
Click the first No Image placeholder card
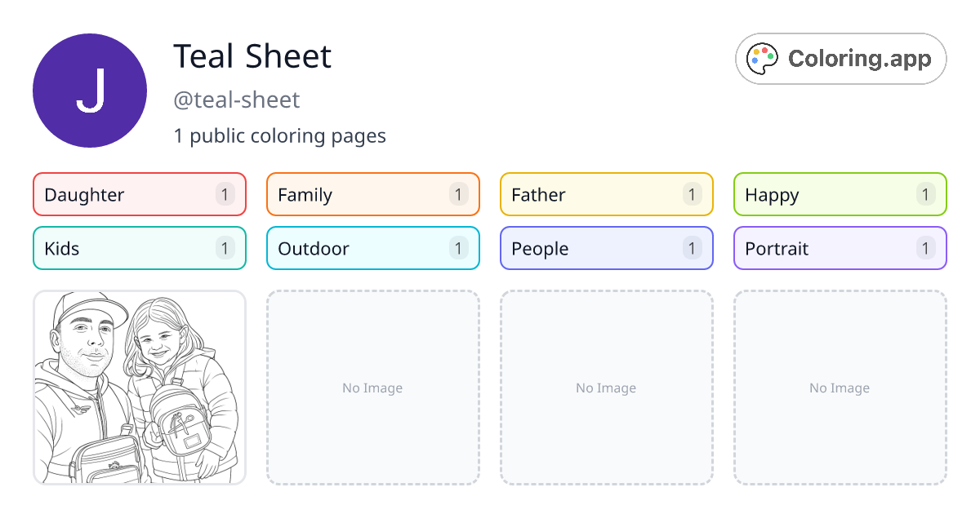(372, 388)
